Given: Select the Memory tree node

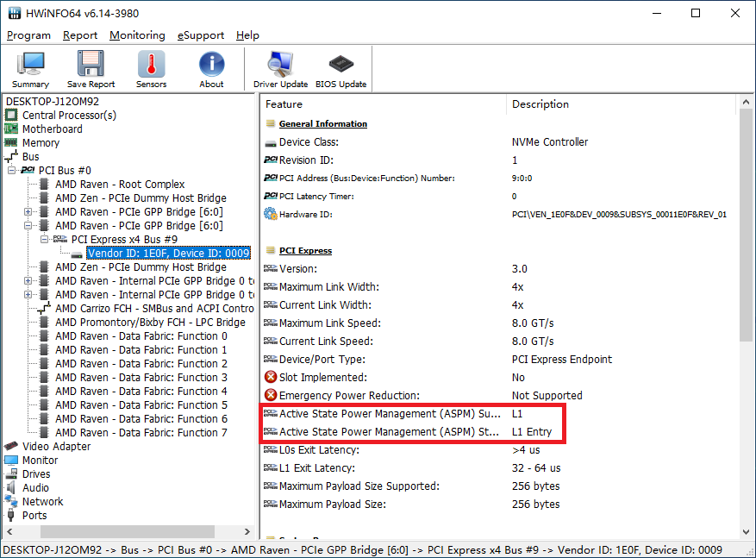Looking at the screenshot, I should pos(41,143).
